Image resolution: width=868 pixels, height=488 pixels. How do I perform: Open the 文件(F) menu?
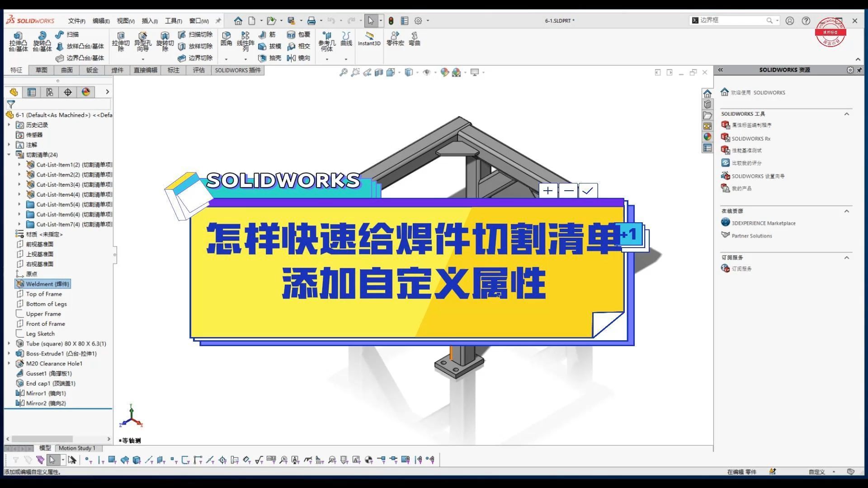76,21
